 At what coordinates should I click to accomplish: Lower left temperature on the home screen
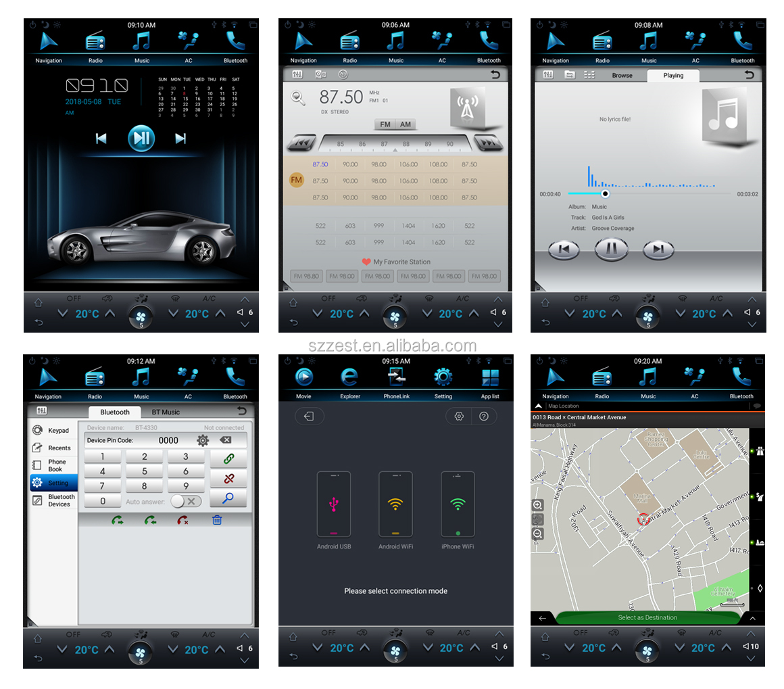62,314
